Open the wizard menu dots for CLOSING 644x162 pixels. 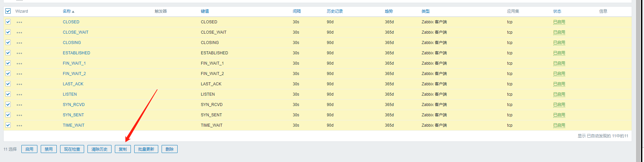(19, 43)
